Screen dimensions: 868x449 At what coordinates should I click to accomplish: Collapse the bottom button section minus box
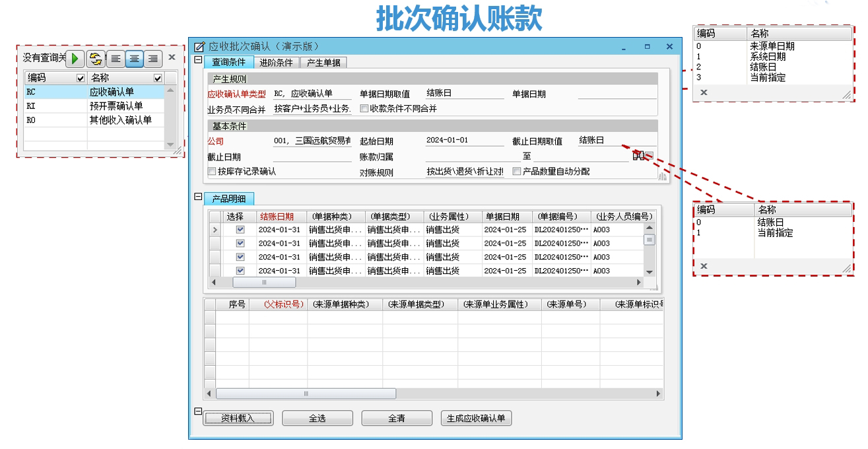tap(197, 411)
